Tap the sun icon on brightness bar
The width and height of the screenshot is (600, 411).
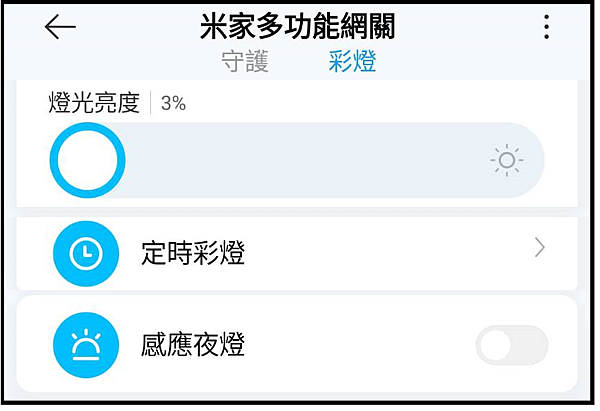(507, 160)
